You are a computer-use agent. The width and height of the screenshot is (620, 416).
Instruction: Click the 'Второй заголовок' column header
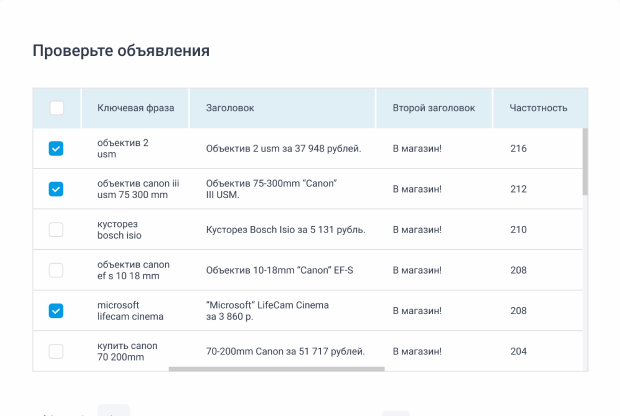coord(432,108)
